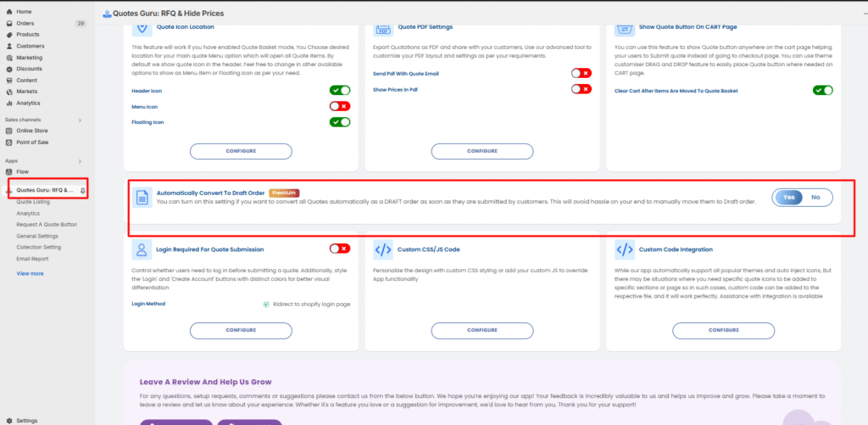Viewport: 868px width, 425px height.
Task: Click the Online Store icon
Action: [x=9, y=131]
